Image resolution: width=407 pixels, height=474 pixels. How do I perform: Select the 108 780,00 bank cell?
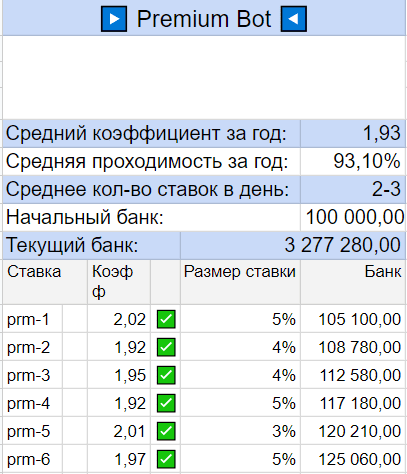coord(353,347)
